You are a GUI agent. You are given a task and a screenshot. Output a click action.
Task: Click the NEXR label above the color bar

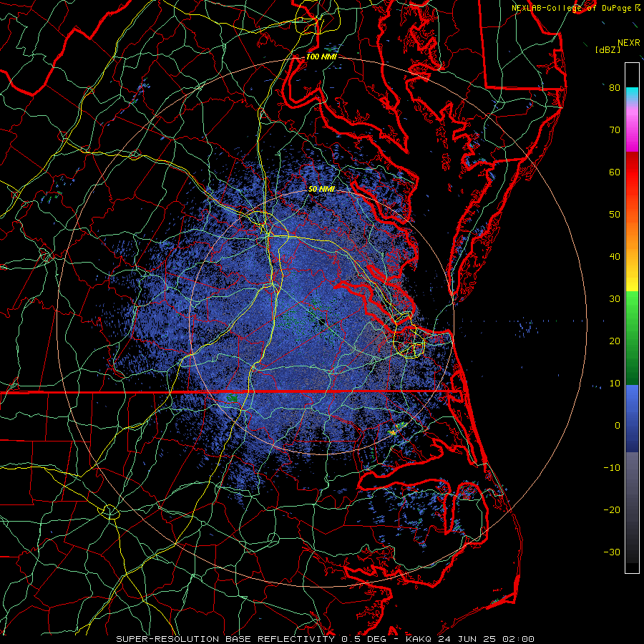coord(629,43)
